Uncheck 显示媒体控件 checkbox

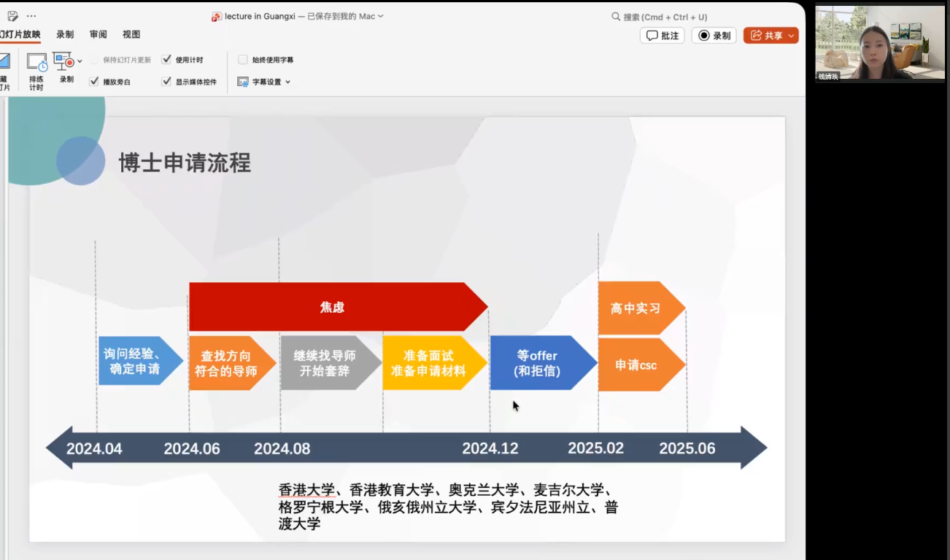point(166,82)
